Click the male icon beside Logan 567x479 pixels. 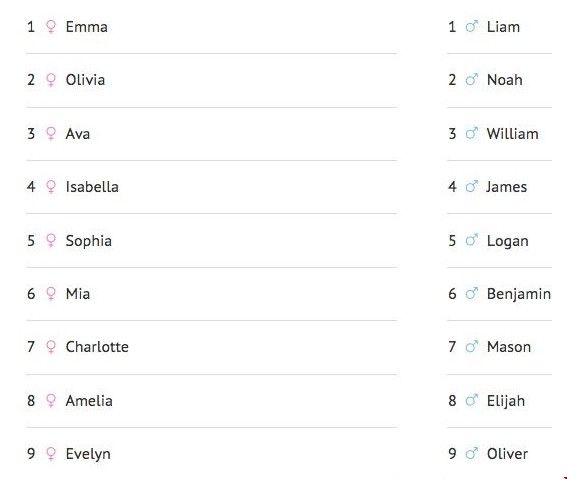pos(472,240)
